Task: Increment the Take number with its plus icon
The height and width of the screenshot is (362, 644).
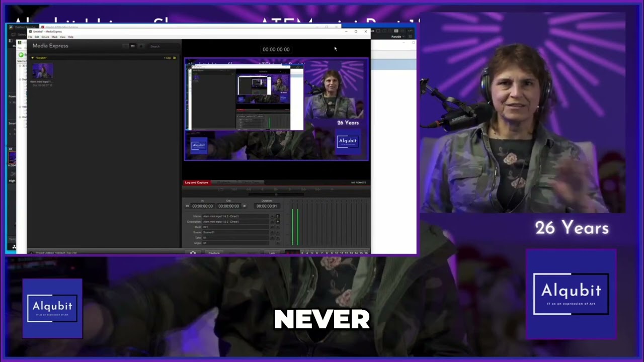Action: click(x=278, y=238)
